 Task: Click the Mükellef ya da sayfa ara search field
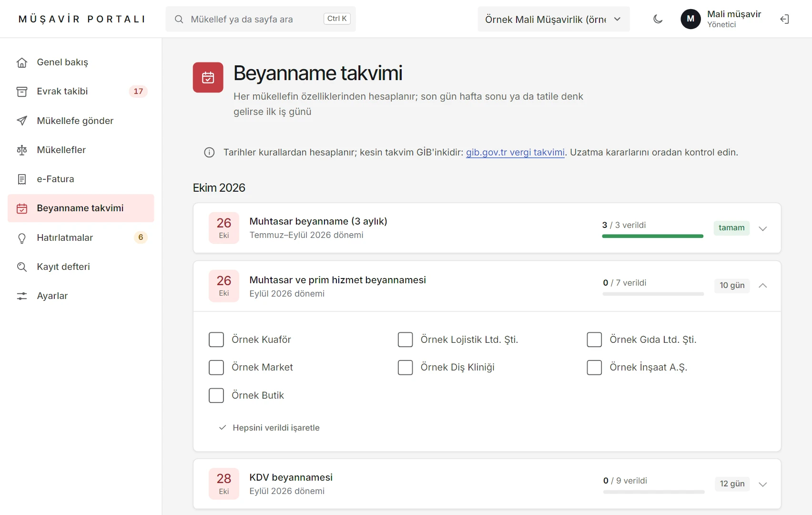click(261, 19)
